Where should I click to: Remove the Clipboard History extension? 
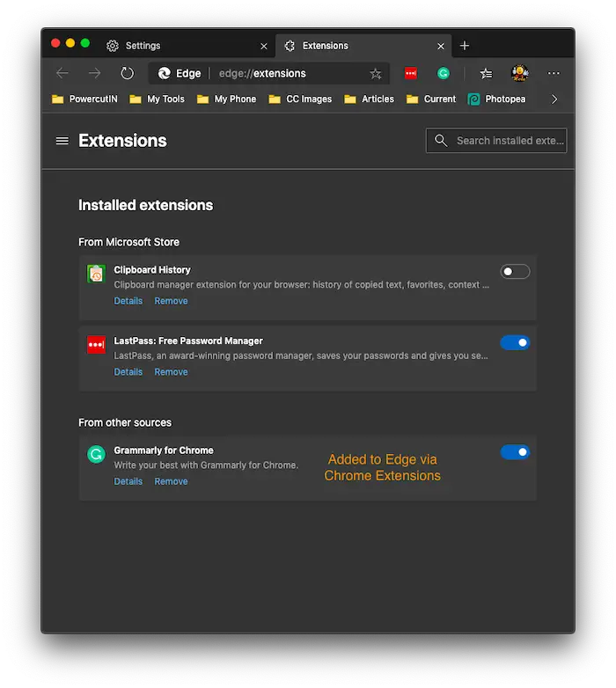(x=171, y=301)
